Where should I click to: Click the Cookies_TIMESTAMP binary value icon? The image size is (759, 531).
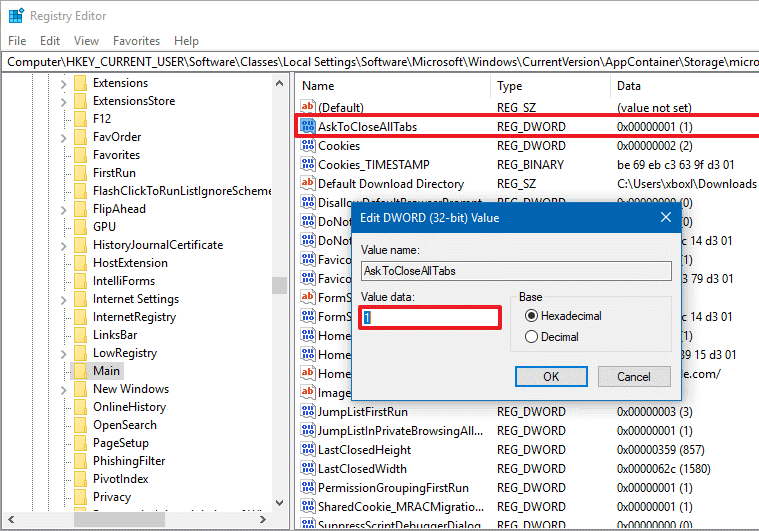[307, 164]
